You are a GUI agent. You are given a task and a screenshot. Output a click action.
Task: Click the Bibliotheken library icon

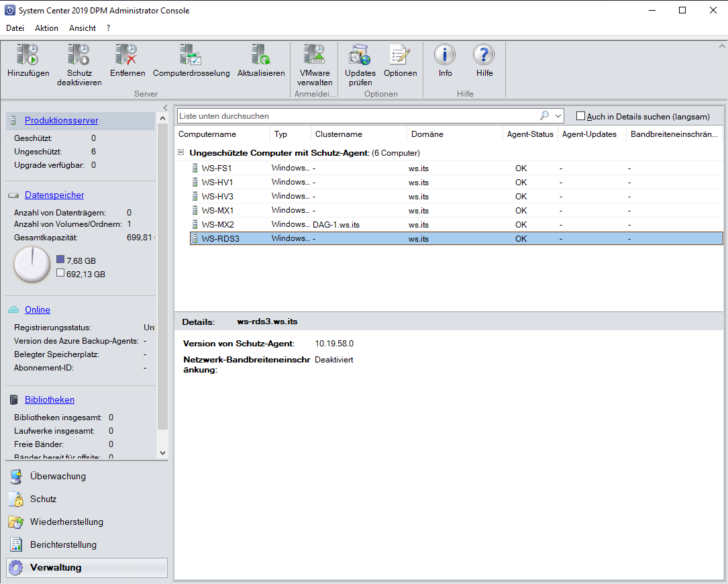pyautogui.click(x=14, y=399)
